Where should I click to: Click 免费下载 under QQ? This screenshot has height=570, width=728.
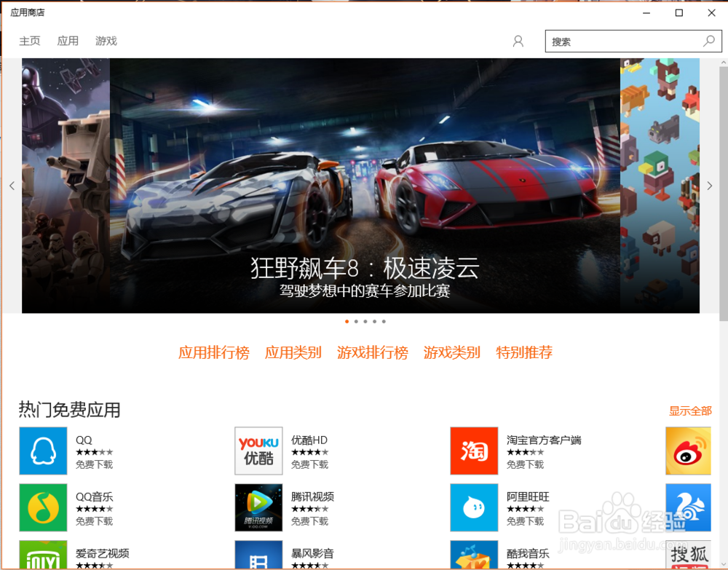tap(94, 464)
